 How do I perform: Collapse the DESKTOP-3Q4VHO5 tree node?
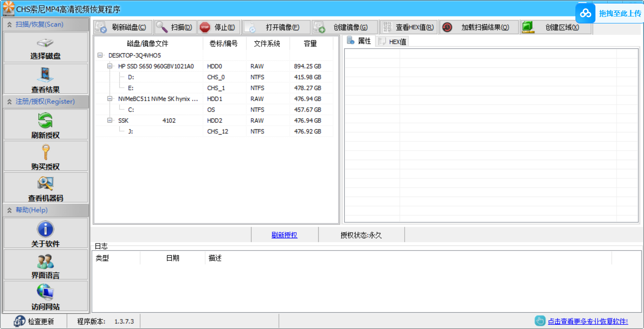[x=101, y=56]
